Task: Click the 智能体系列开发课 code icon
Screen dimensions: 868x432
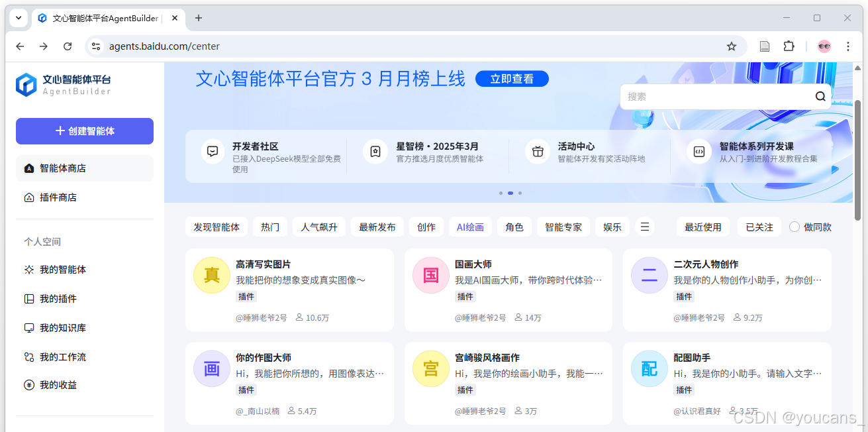Action: coord(699,151)
